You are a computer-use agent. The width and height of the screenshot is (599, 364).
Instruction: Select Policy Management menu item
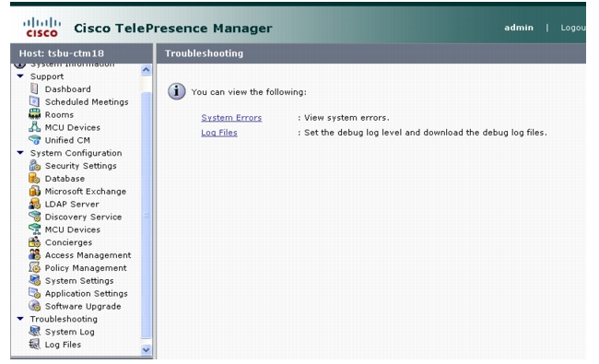pyautogui.click(x=86, y=268)
